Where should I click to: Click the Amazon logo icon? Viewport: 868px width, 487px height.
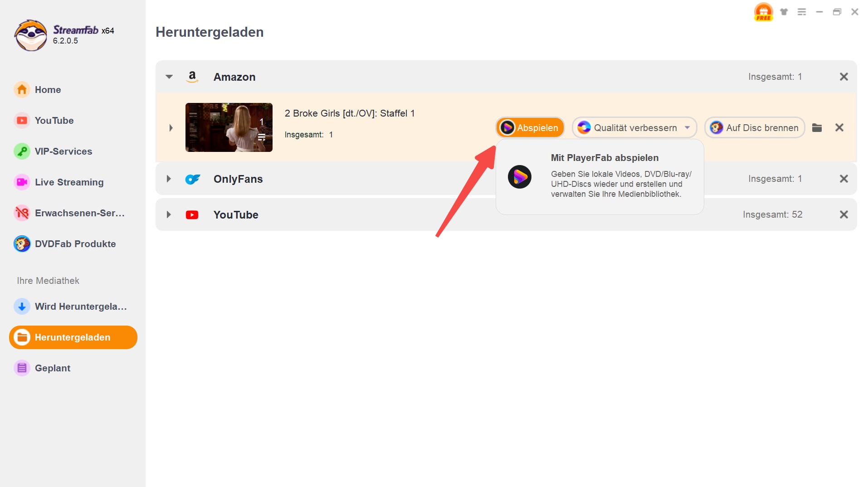coord(192,77)
